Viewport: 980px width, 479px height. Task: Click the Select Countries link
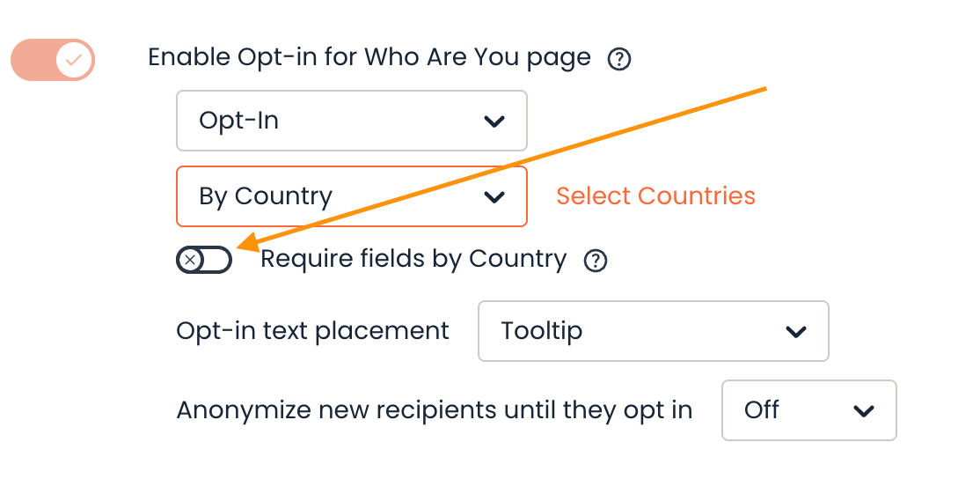pyautogui.click(x=655, y=195)
